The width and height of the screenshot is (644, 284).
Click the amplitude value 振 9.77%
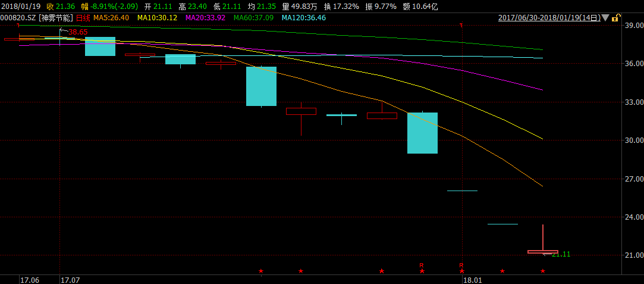[x=381, y=7]
